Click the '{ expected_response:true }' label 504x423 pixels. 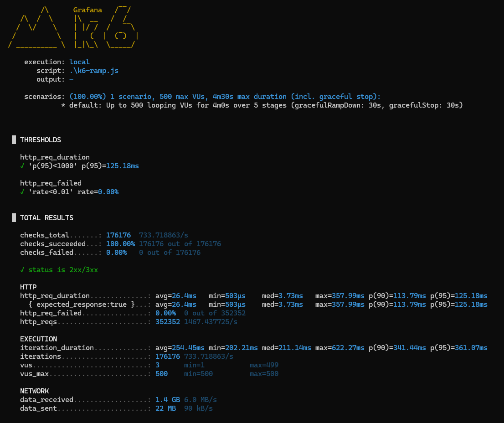pos(82,304)
